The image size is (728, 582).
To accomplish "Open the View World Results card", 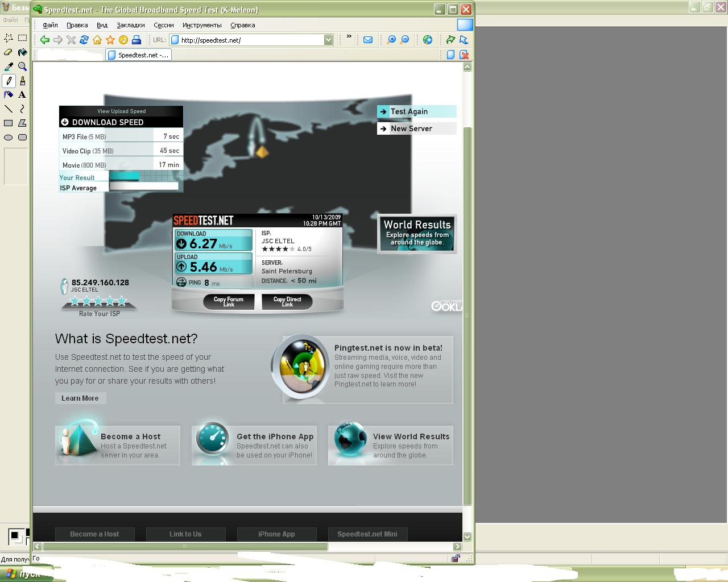I will click(391, 446).
